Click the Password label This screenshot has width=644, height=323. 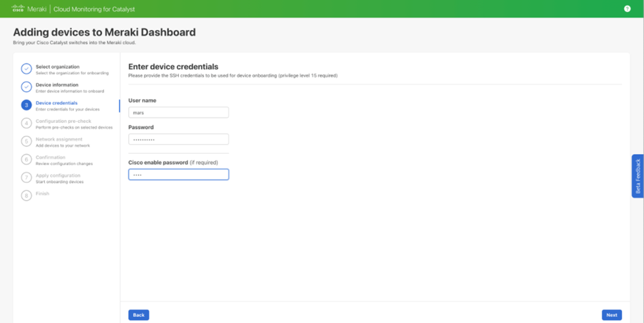pos(141,127)
